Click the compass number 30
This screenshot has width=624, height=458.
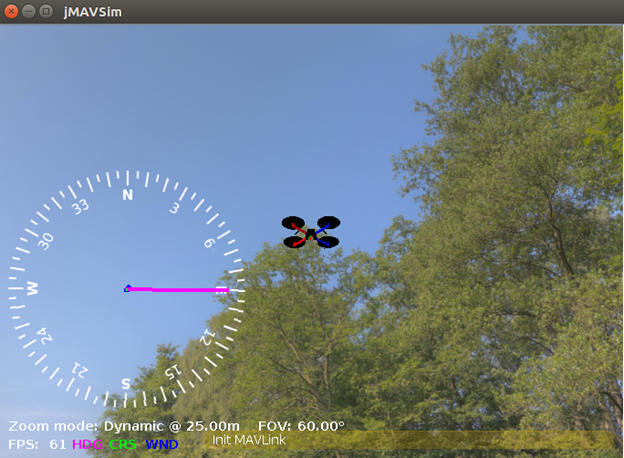[x=46, y=241]
